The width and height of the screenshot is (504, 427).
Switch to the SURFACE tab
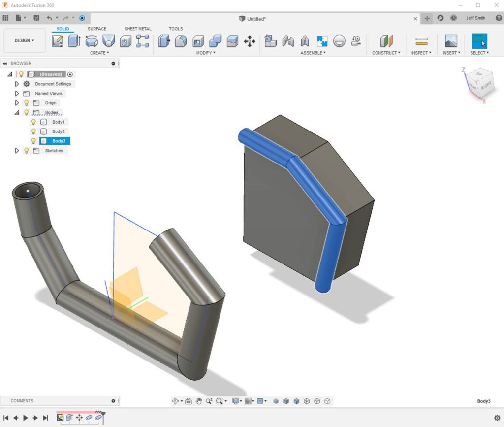coord(97,29)
